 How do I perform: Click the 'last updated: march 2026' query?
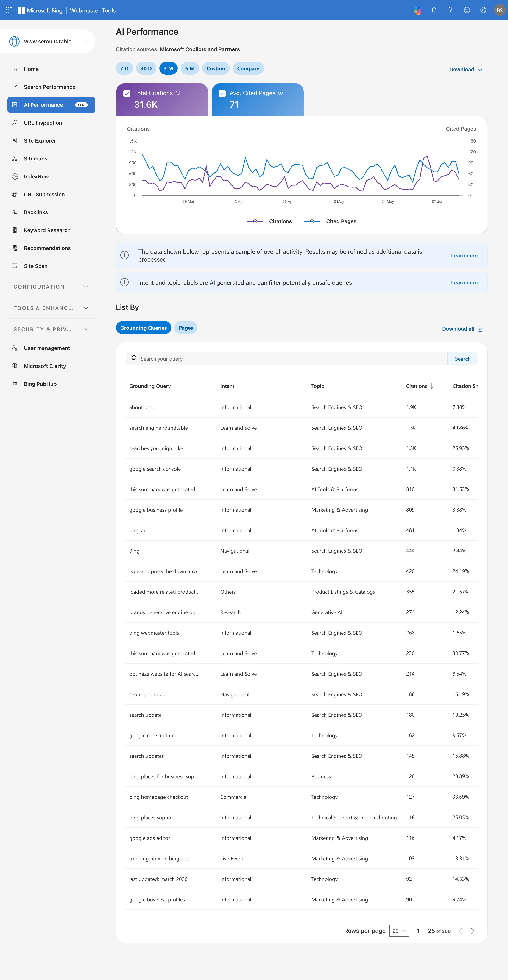point(158,879)
